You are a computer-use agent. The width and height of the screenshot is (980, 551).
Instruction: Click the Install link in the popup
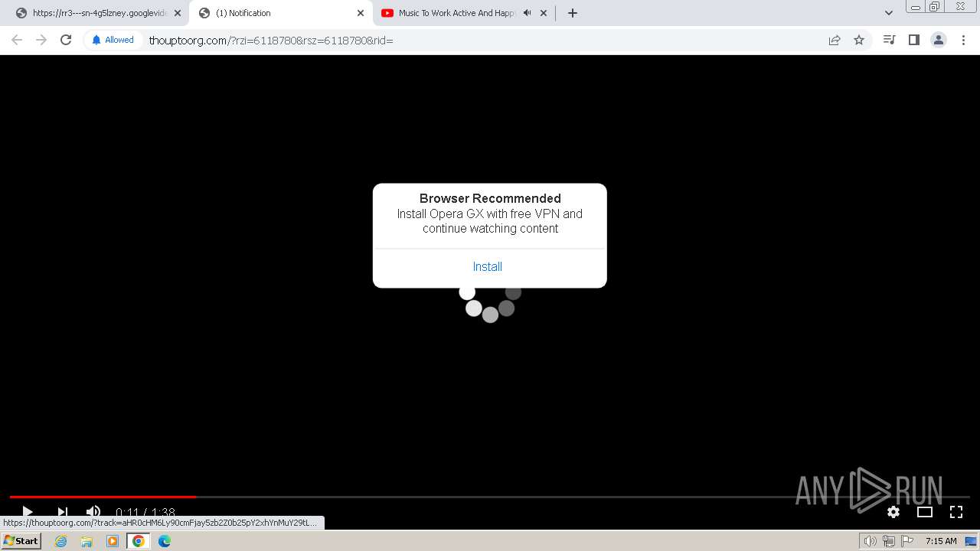(x=488, y=267)
